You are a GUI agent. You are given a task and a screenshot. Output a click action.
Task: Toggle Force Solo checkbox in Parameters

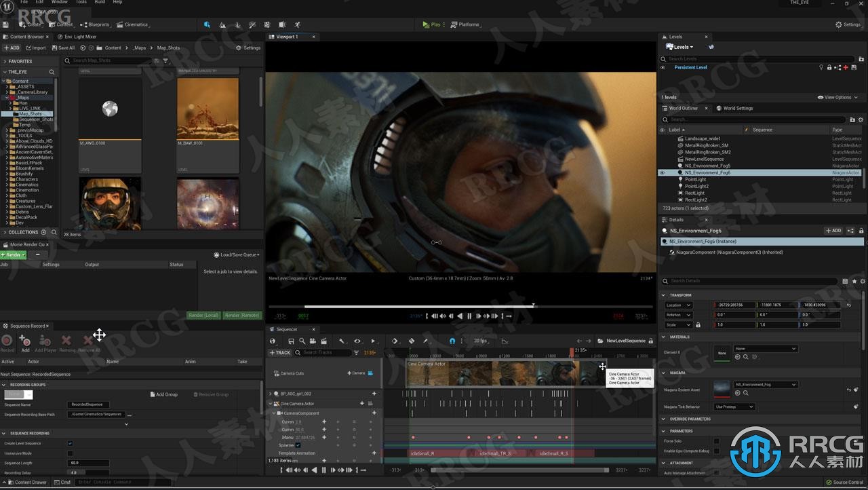tap(717, 441)
